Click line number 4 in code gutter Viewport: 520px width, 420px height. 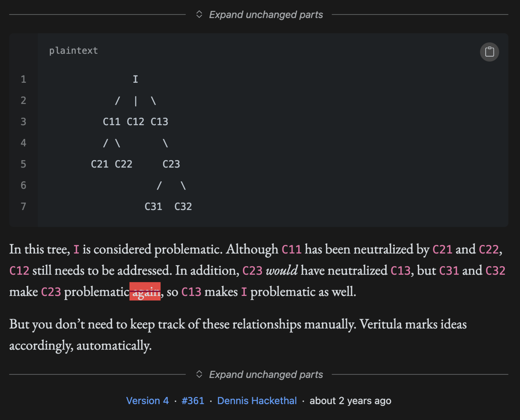(23, 143)
